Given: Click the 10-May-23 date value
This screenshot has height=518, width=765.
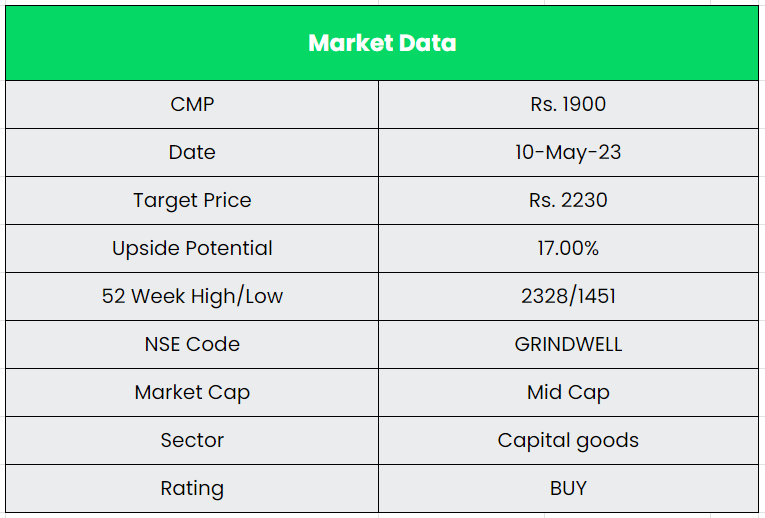Looking at the screenshot, I should tap(568, 152).
